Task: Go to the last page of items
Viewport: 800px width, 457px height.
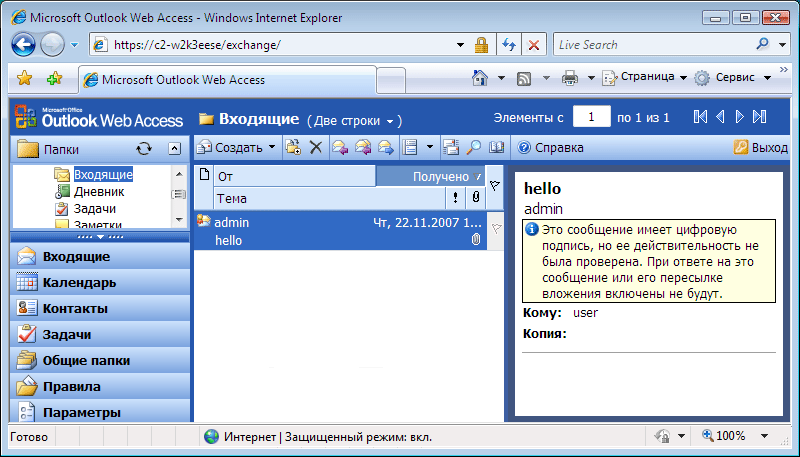Action: pos(760,117)
